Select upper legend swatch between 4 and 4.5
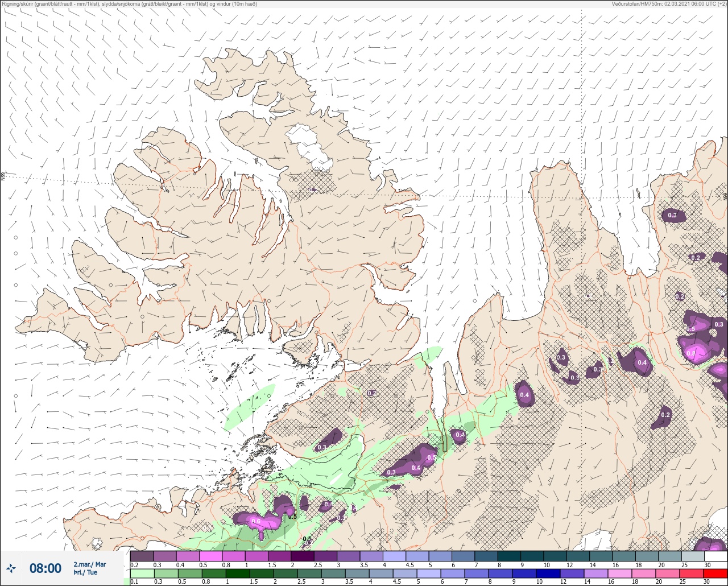This screenshot has height=586, width=728. (x=394, y=556)
